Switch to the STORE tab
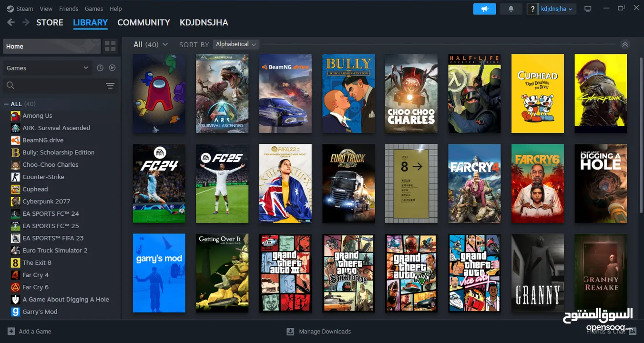The height and width of the screenshot is (343, 644). (x=50, y=22)
